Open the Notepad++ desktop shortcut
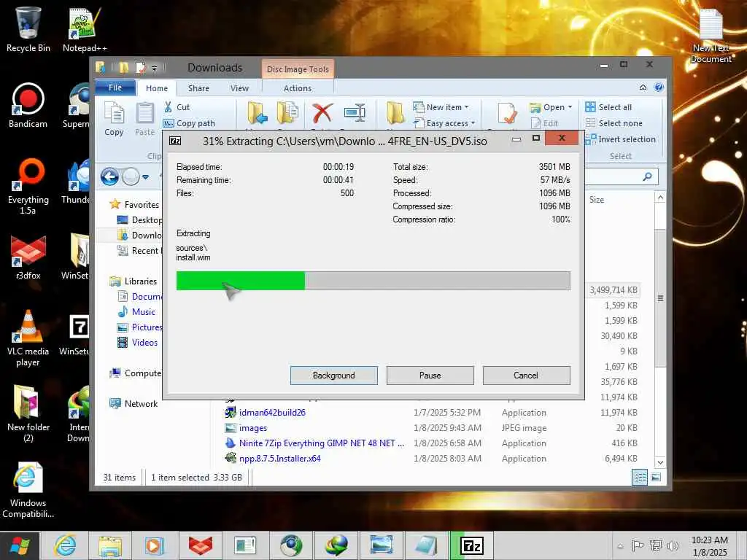The image size is (747, 560). click(x=85, y=29)
